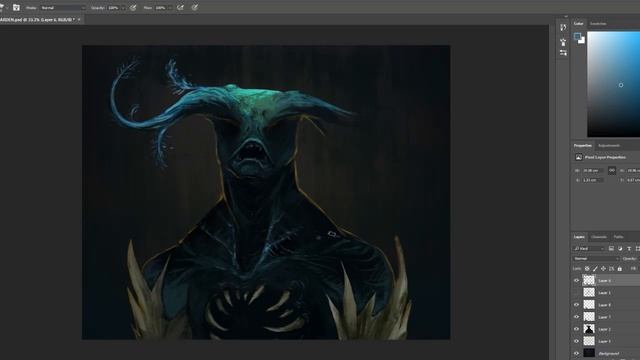The image size is (640, 360).
Task: Open the tool preset picker arrow
Action: (7, 8)
